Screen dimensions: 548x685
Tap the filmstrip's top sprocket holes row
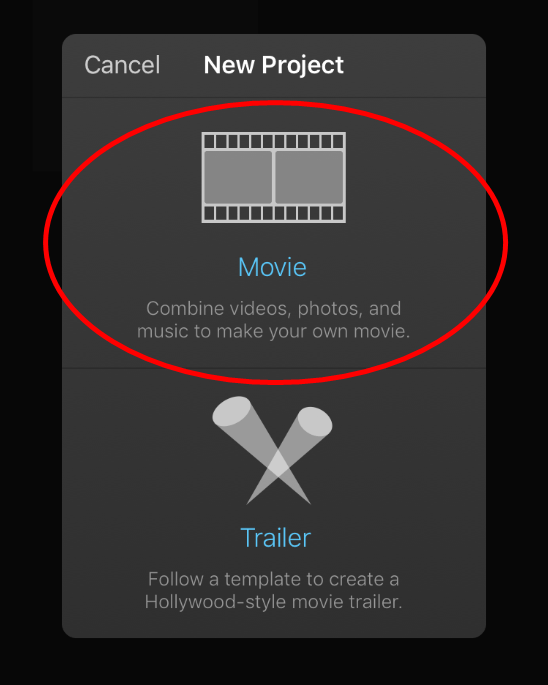tap(274, 142)
